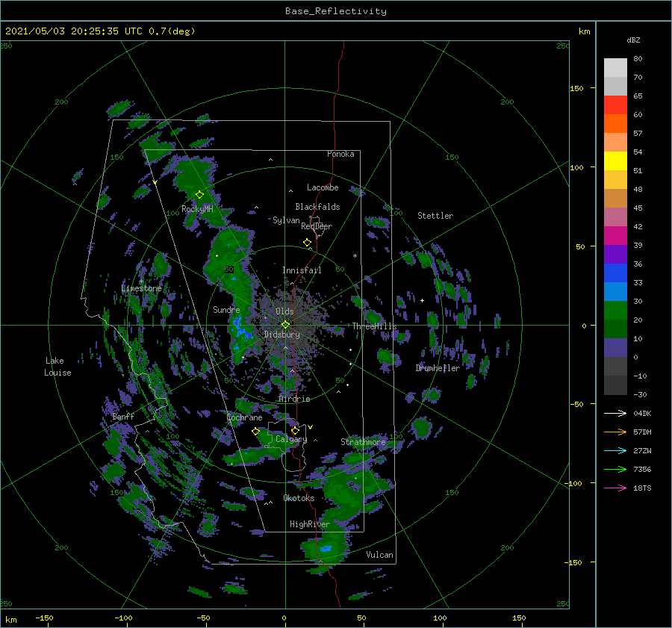Click the RockyMH label
Screen dimensions: 672x628
197,209
